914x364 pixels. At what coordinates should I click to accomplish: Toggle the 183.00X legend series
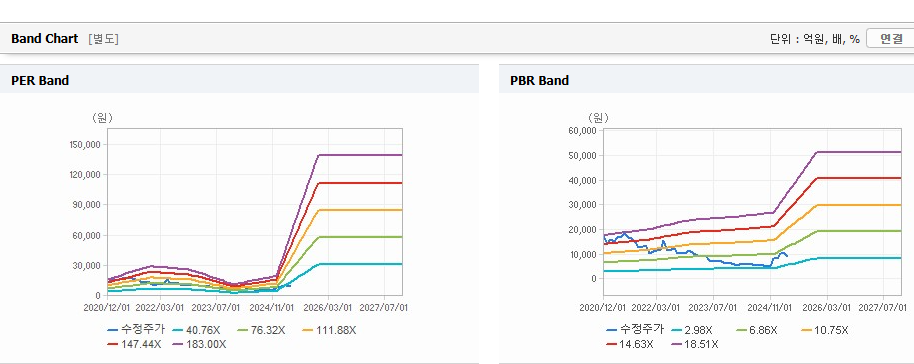pyautogui.click(x=199, y=344)
